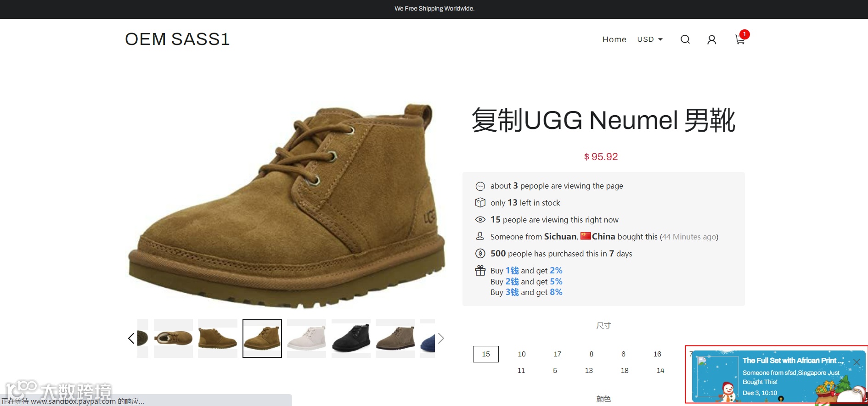
Task: Open the search icon in the header
Action: click(x=685, y=39)
